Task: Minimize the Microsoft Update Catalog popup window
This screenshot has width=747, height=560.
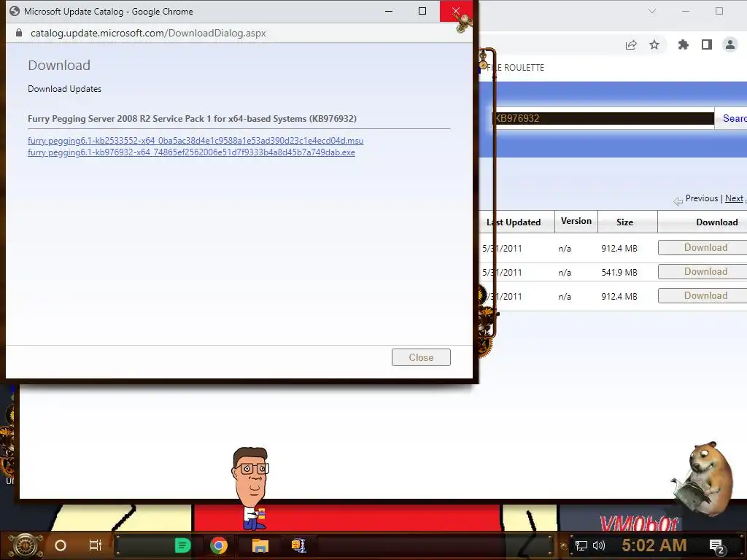Action: (389, 11)
